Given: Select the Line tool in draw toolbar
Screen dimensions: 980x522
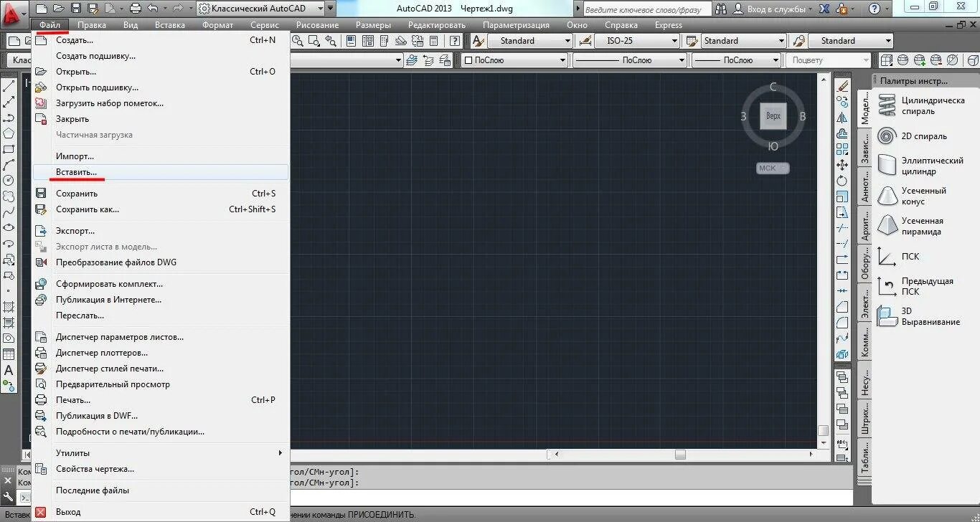Looking at the screenshot, I should pyautogui.click(x=9, y=86).
